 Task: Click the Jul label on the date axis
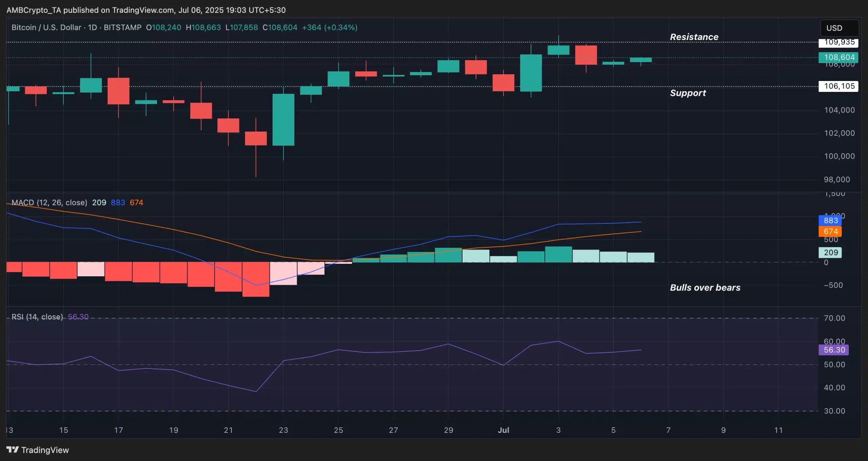[x=504, y=430]
